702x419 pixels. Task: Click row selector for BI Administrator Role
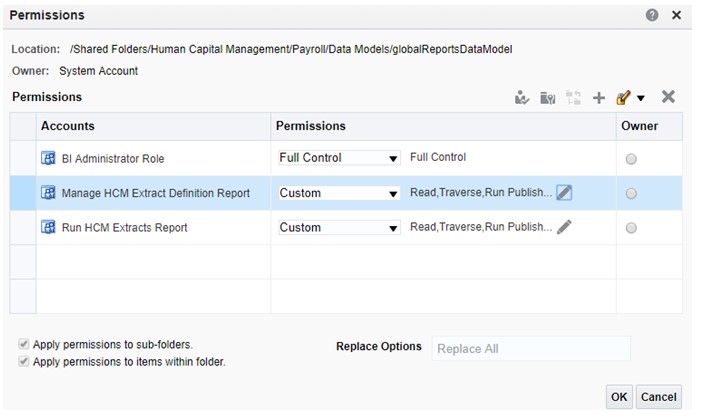click(23, 158)
